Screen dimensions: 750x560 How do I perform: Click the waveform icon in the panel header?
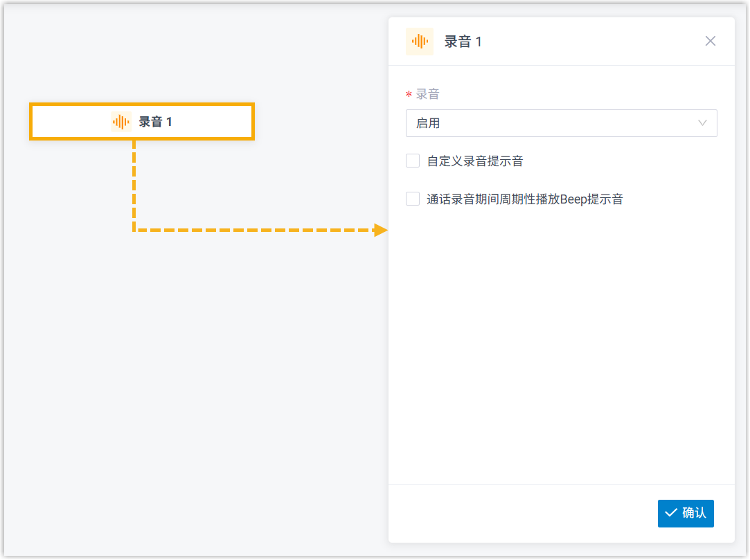[419, 42]
